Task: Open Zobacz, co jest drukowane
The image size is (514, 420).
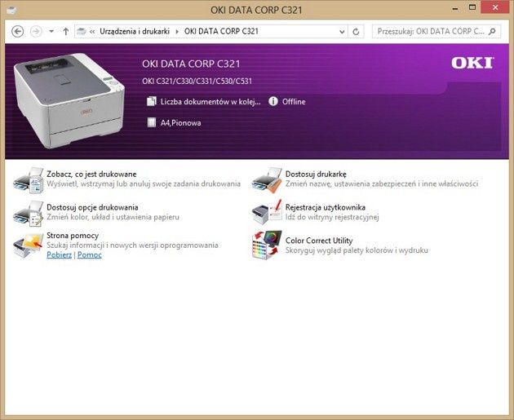Action: 91,174
